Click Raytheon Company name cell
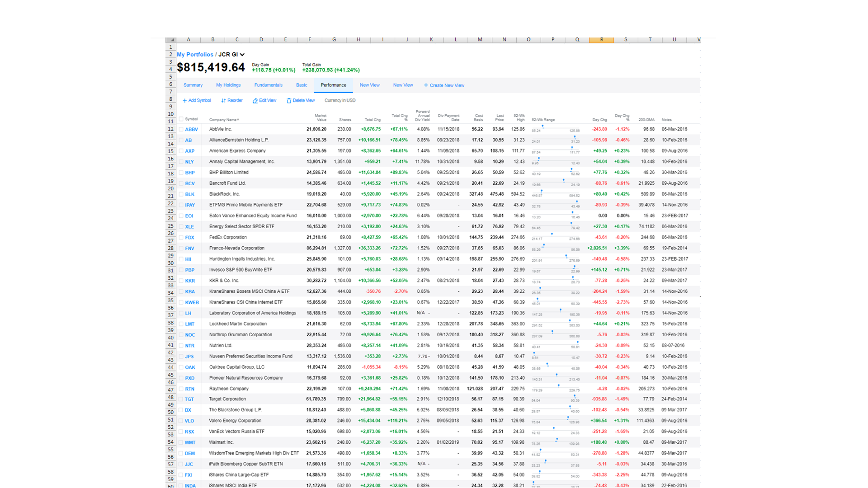This screenshot has height=488, width=868. coord(229,389)
